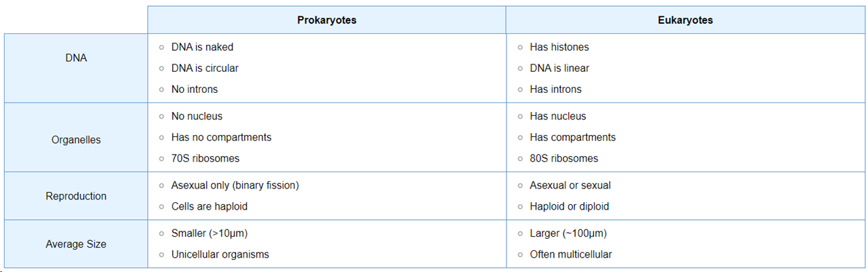Screen dimensions: 868x272
Task: Click the 'Haploid or diploid' list item
Action: point(569,207)
